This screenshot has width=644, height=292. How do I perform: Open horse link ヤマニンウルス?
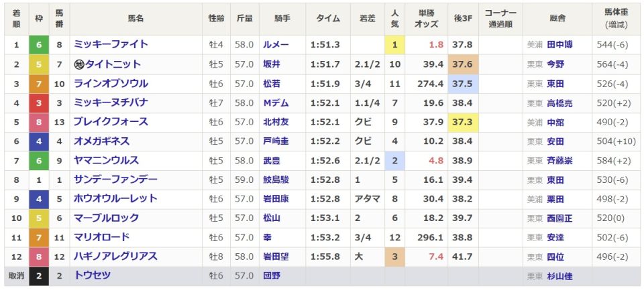pyautogui.click(x=107, y=160)
